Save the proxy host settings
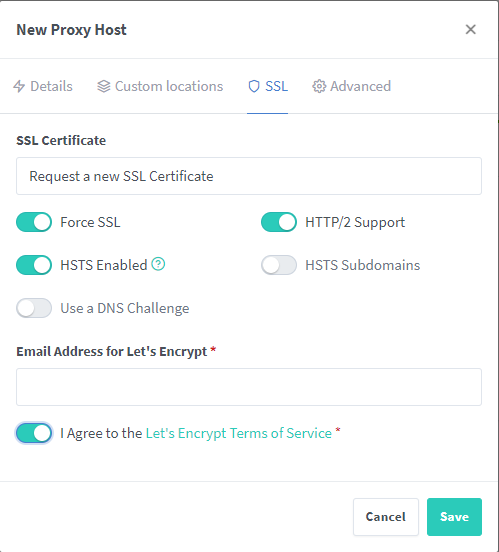The image size is (499, 552). point(454,517)
